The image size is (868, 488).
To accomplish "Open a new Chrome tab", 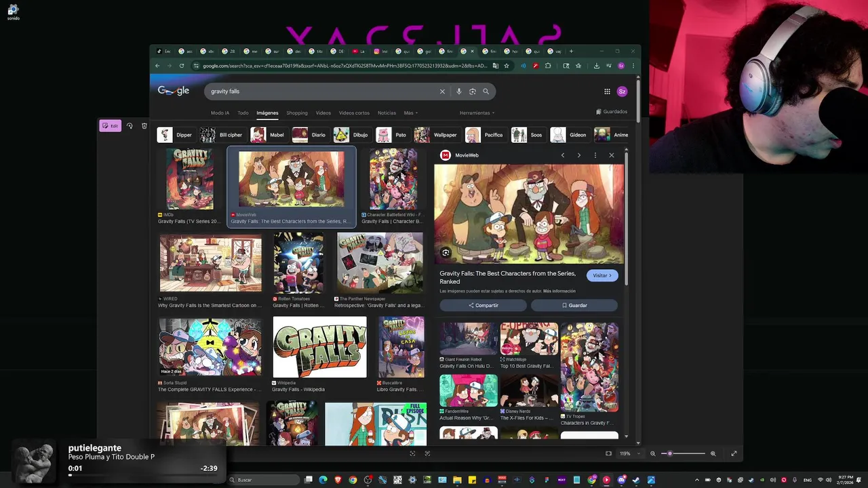I will tap(571, 51).
